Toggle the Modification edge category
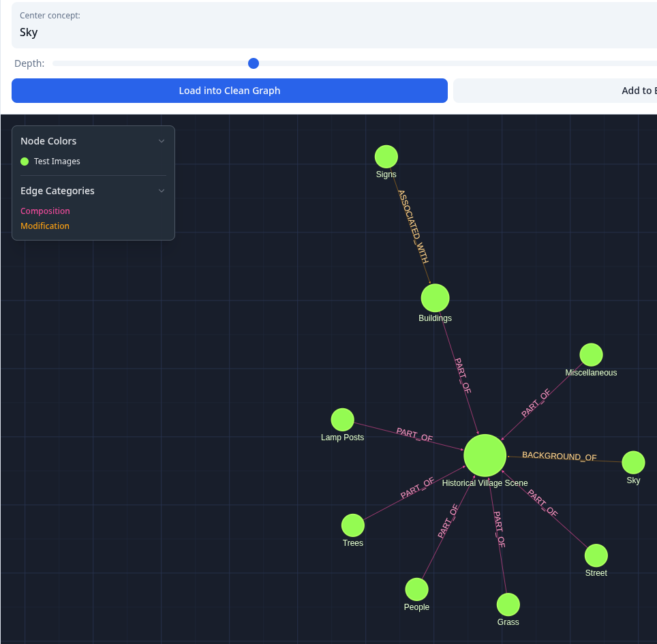The image size is (657, 644). coord(45,226)
